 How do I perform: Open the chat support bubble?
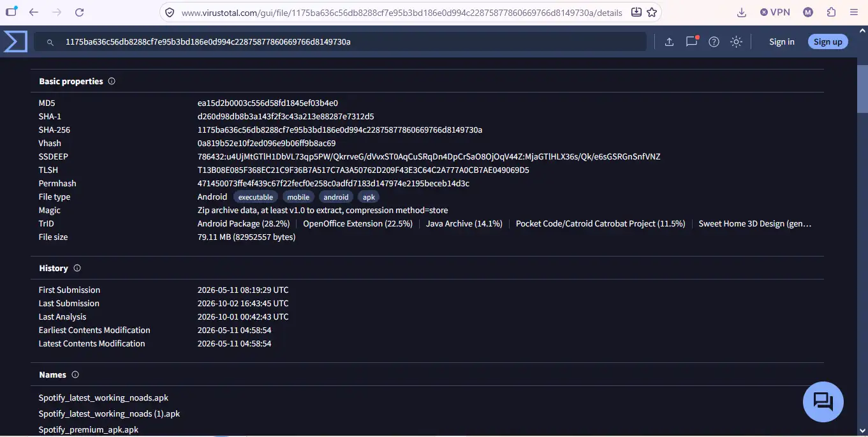tap(823, 401)
